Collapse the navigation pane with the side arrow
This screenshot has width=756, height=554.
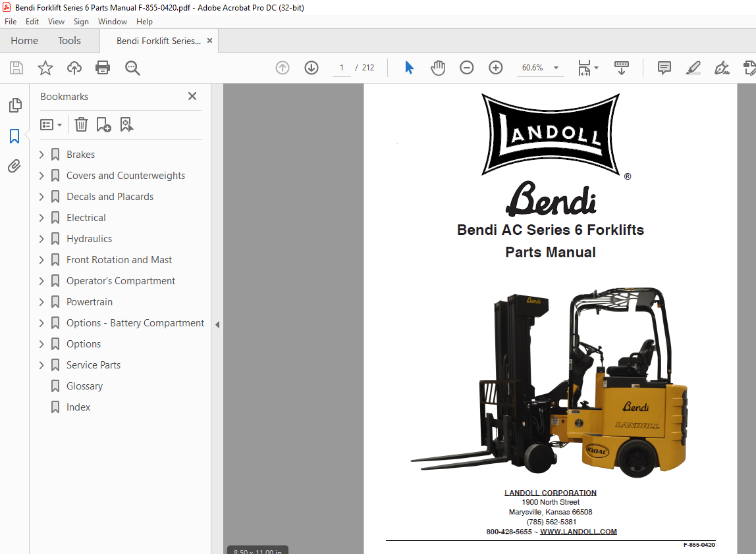coord(217,324)
